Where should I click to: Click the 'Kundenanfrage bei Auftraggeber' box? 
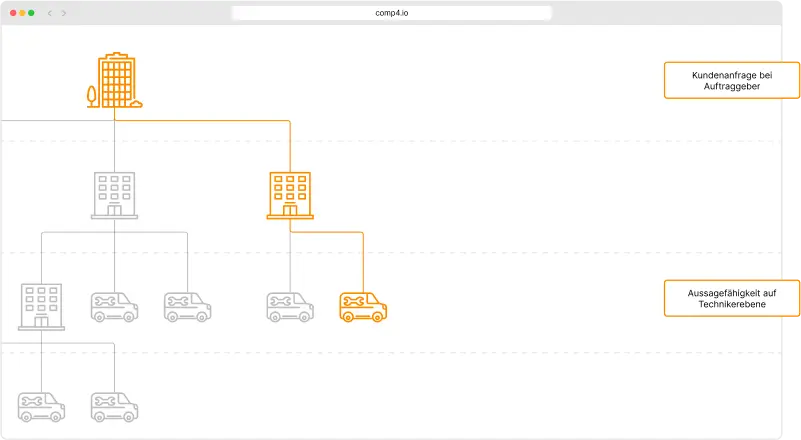click(x=732, y=80)
